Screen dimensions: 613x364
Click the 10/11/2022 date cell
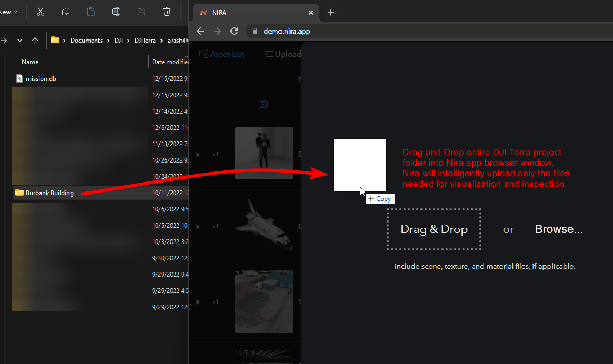tap(170, 193)
